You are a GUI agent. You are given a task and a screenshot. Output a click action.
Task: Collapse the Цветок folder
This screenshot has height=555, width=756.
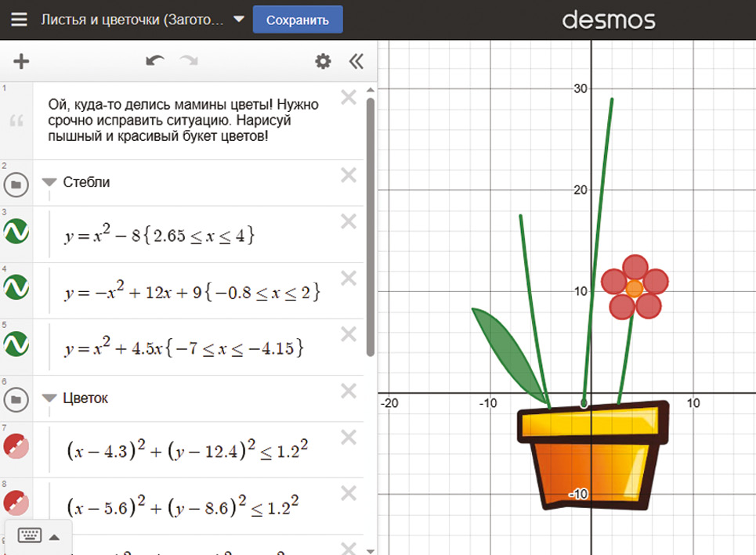coord(49,398)
